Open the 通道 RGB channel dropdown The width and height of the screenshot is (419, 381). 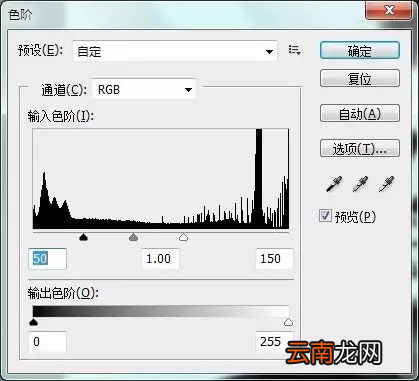pyautogui.click(x=144, y=89)
